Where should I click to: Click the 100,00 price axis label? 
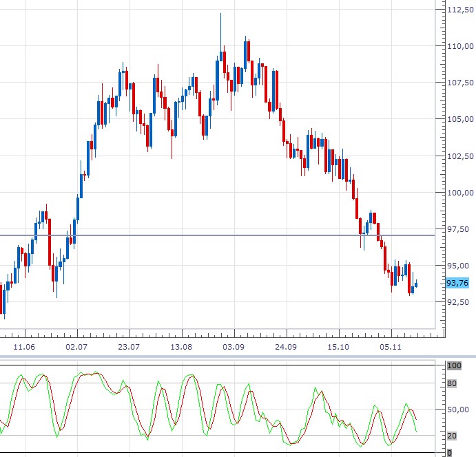click(x=461, y=193)
